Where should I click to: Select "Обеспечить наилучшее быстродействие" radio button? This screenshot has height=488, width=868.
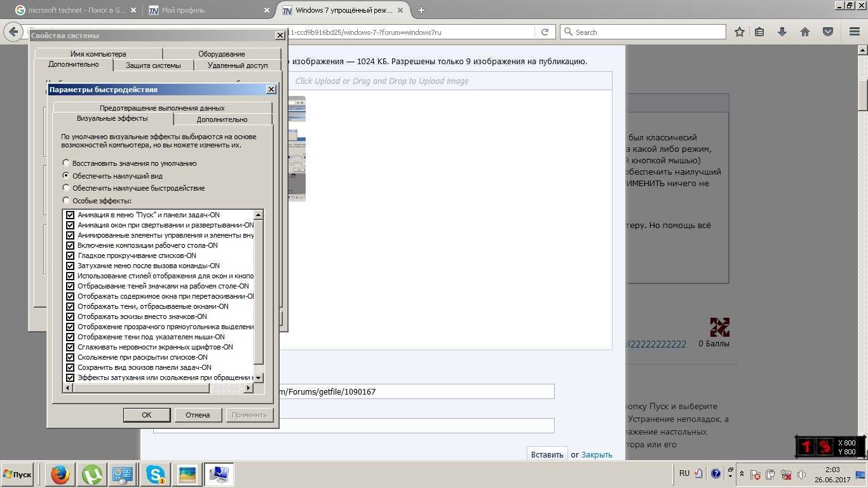66,188
